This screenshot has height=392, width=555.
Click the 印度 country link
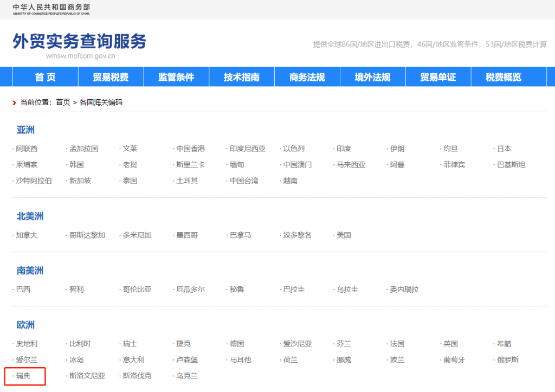[344, 149]
